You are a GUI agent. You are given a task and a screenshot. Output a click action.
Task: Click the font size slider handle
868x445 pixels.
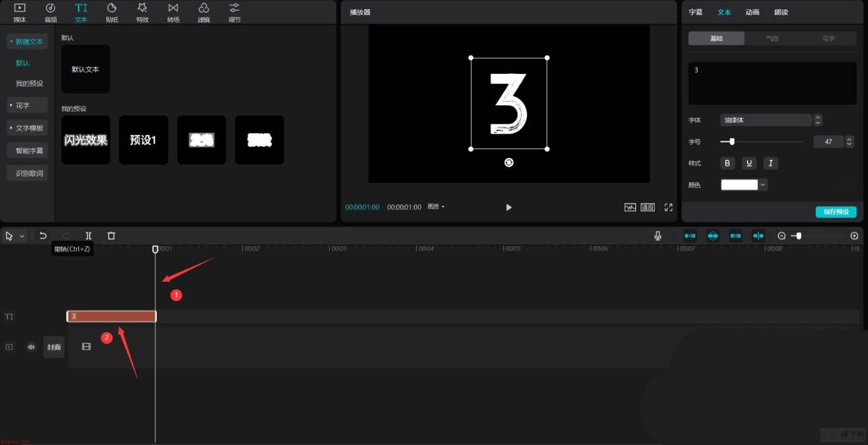tap(732, 142)
